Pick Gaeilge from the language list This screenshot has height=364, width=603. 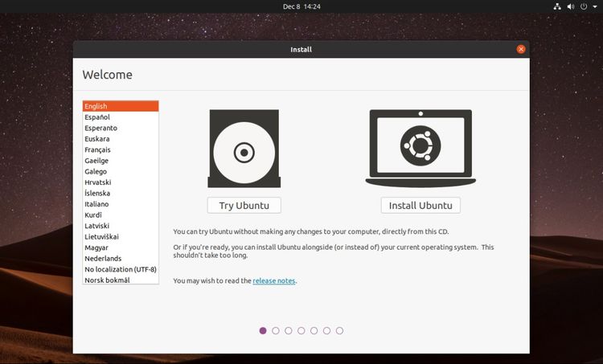[121, 161]
